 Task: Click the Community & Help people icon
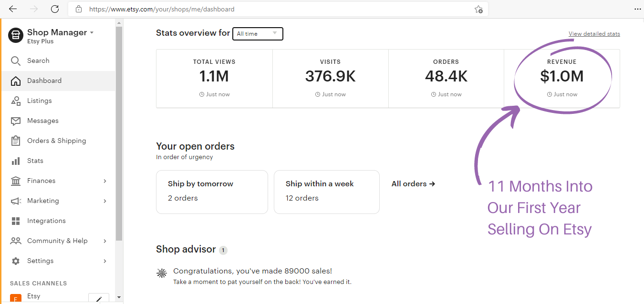point(16,241)
